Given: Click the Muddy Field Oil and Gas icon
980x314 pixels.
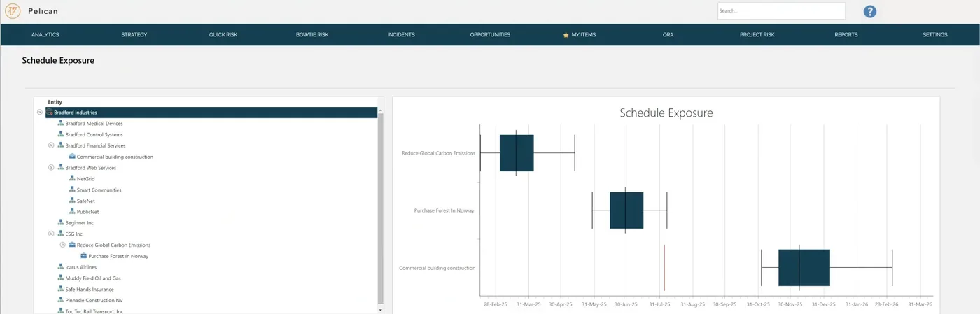Looking at the screenshot, I should click(x=61, y=278).
